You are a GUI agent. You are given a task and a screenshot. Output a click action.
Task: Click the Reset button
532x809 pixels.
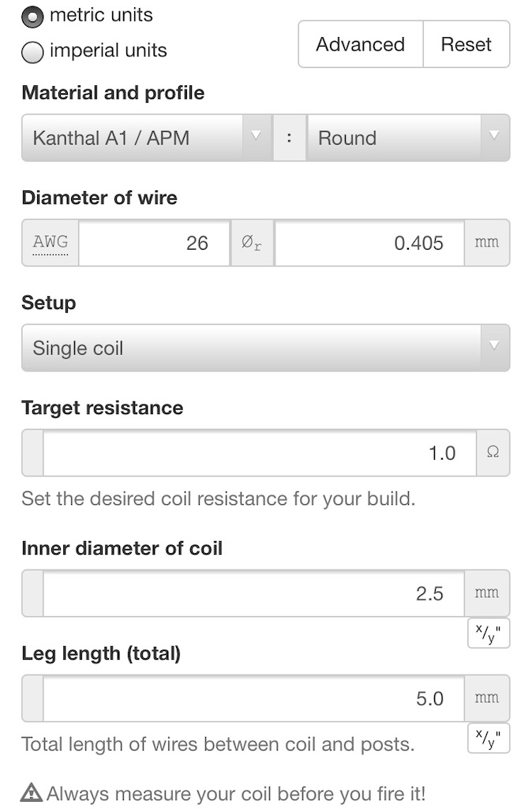pyautogui.click(x=466, y=44)
